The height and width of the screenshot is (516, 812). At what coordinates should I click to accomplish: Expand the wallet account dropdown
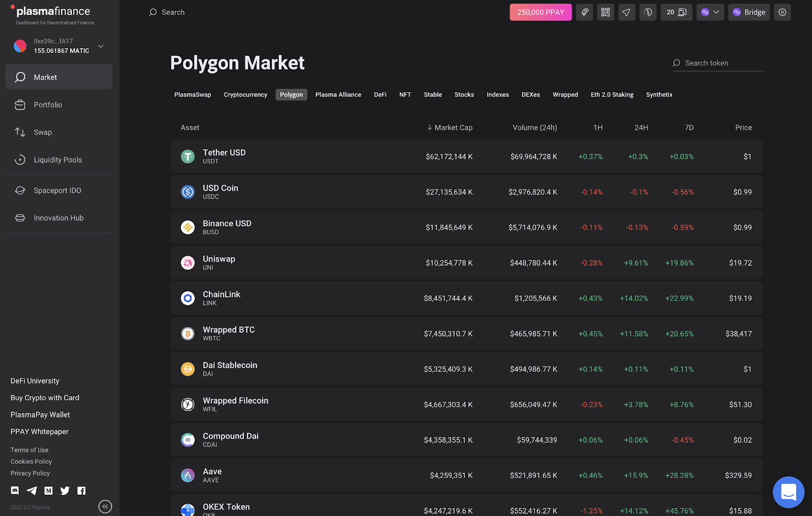(100, 46)
